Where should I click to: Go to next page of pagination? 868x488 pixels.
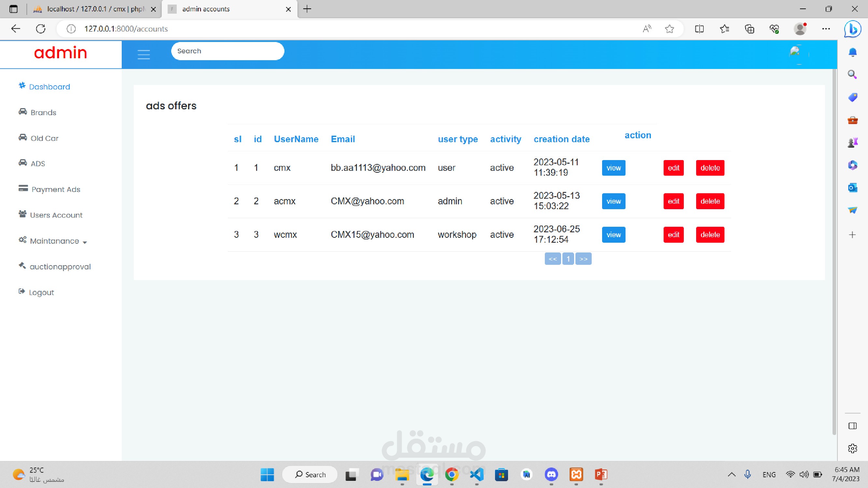click(583, 259)
